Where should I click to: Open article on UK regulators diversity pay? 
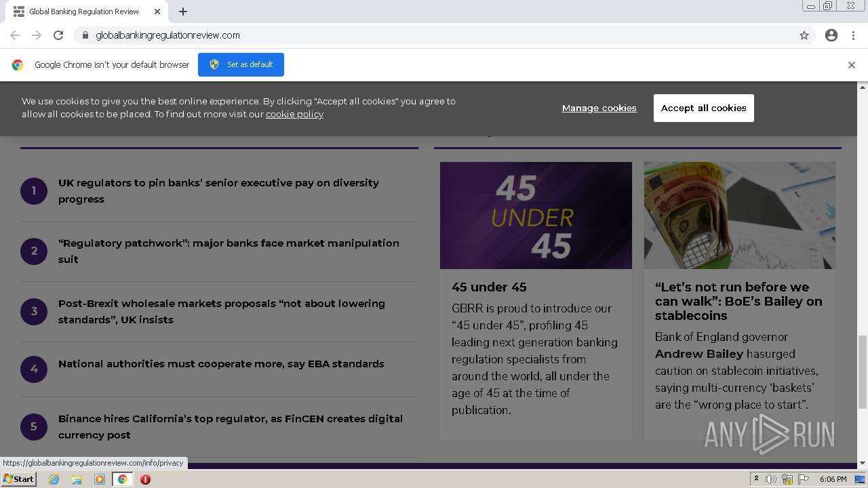(218, 190)
